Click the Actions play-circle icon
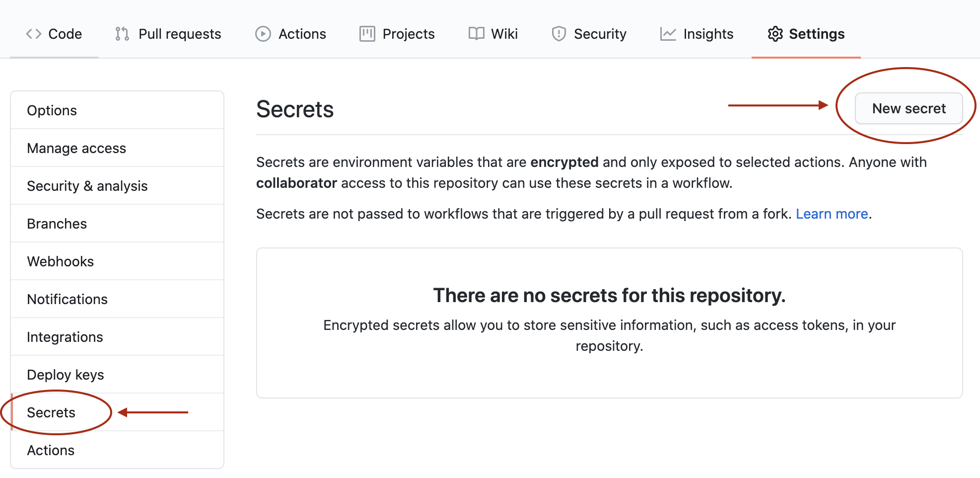Screen dimensions: 980x478 (x=262, y=34)
